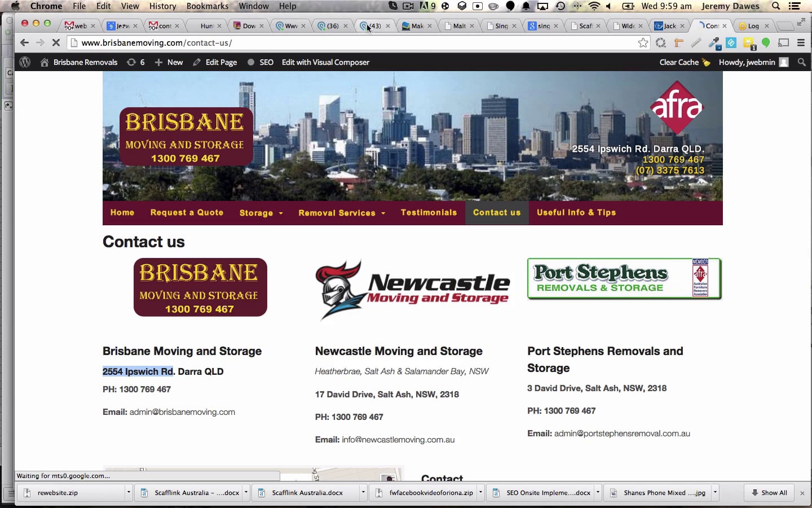
Task: Open the History menu
Action: coord(163,6)
